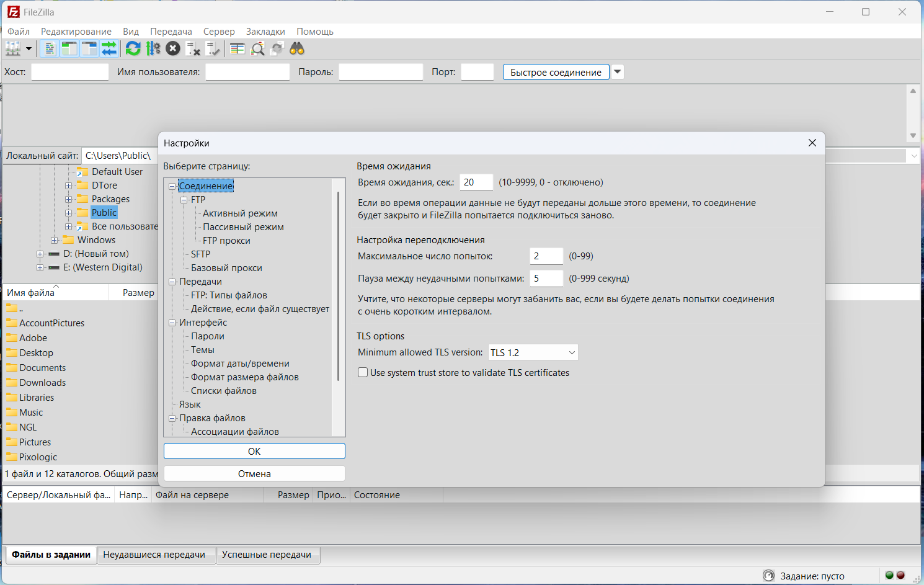Open the quick connect history dropdown arrow
The width and height of the screenshot is (924, 585).
point(617,72)
